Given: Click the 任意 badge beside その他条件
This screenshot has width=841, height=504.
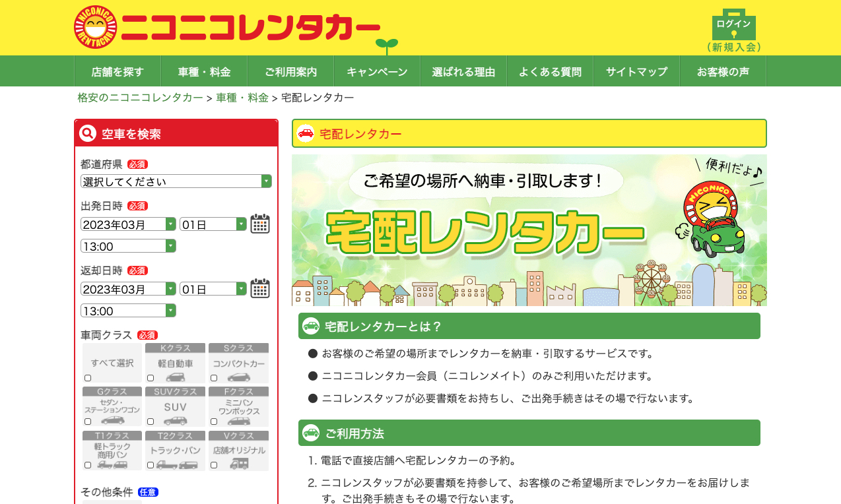Looking at the screenshot, I should pos(148,492).
